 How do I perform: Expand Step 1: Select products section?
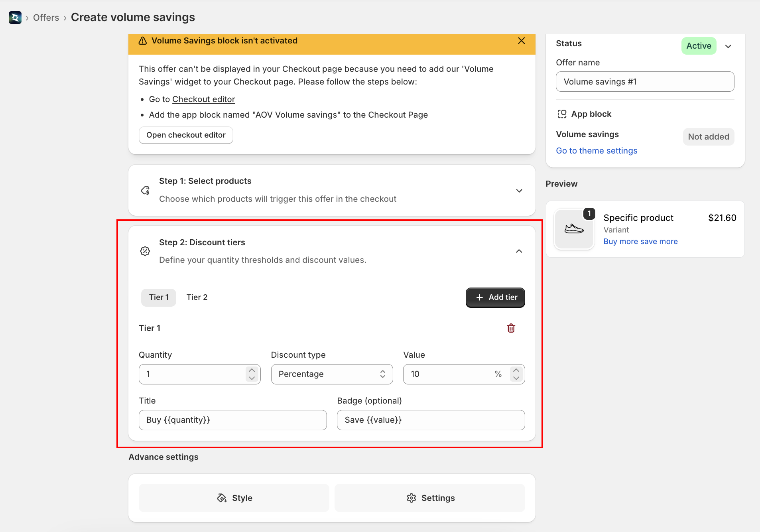(519, 191)
